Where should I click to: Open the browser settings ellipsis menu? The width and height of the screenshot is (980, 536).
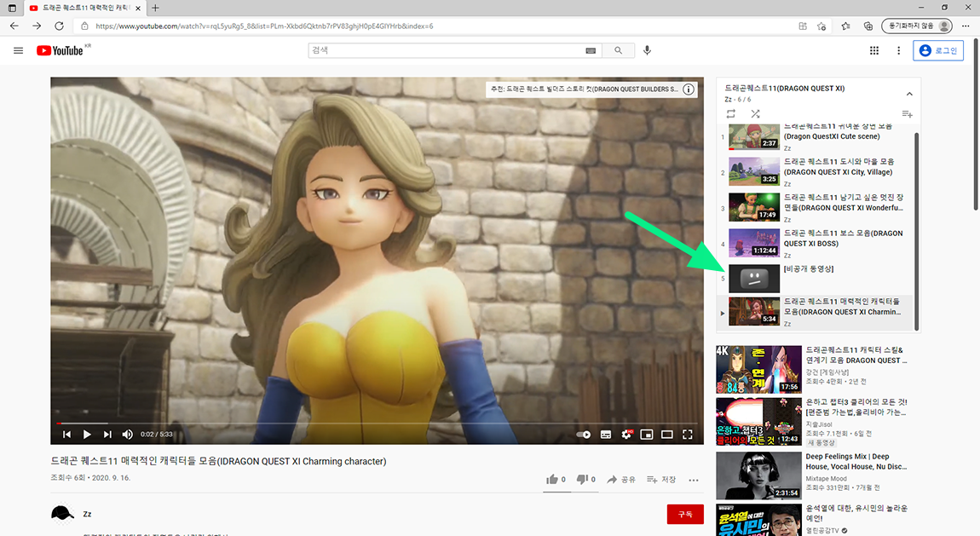pyautogui.click(x=966, y=26)
